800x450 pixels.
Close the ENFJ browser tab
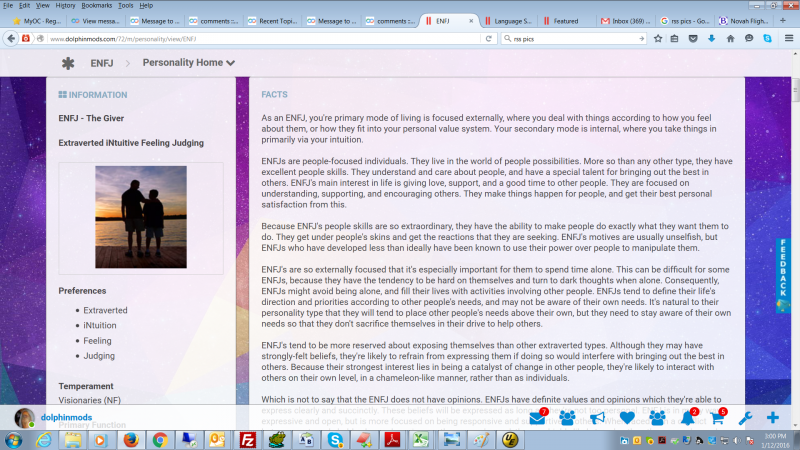coord(471,21)
